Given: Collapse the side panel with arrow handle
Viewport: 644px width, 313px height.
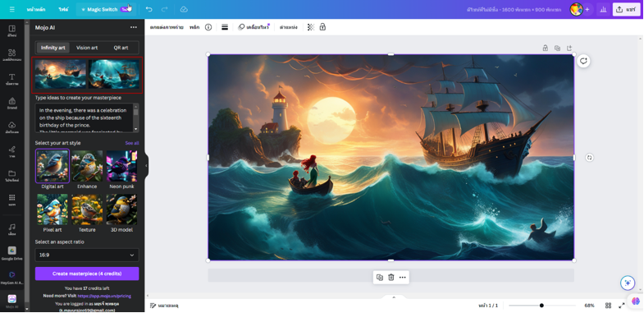Looking at the screenshot, I should (x=146, y=166).
